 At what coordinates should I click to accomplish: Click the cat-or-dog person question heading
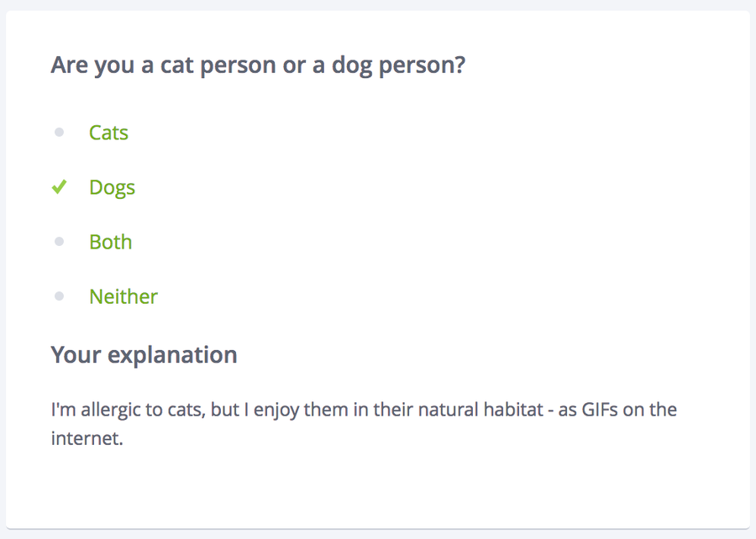[257, 65]
